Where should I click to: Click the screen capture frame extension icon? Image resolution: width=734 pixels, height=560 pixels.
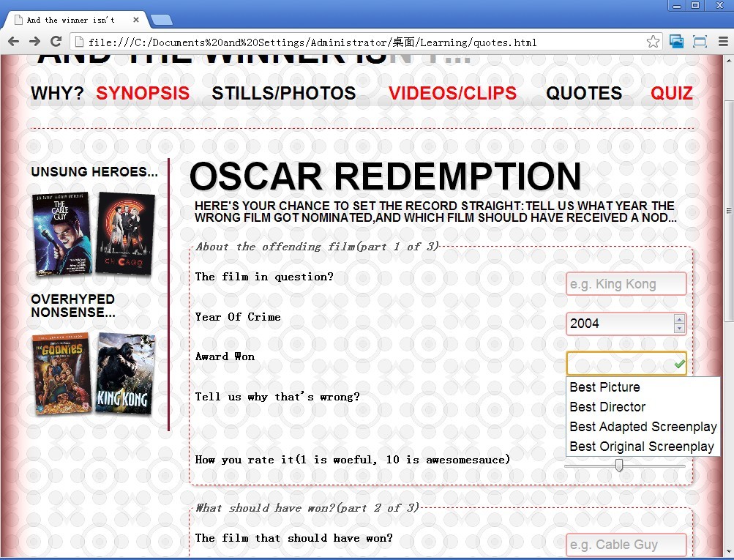point(700,42)
